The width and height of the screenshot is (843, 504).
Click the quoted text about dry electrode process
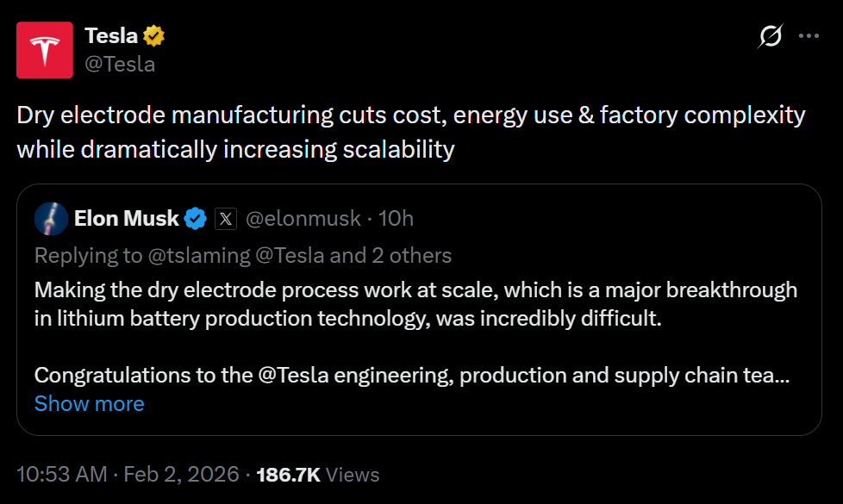415,304
